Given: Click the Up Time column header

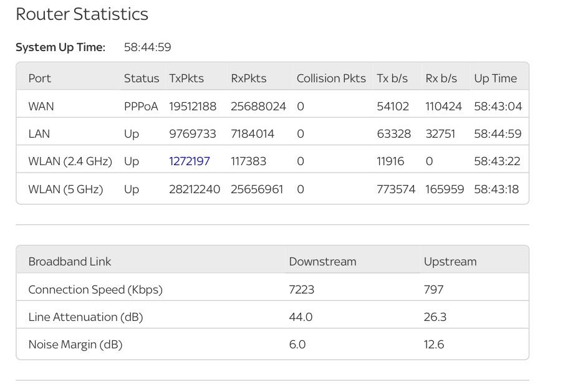Looking at the screenshot, I should pos(495,79).
